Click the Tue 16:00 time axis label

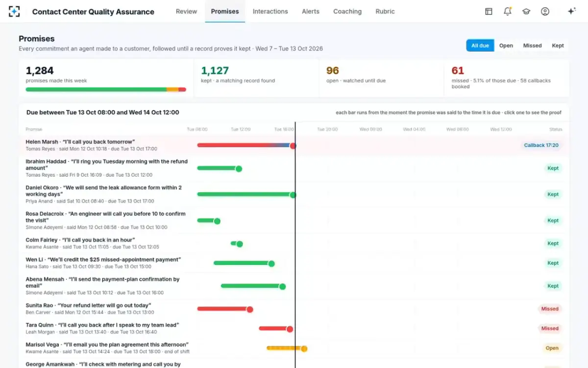click(x=284, y=130)
